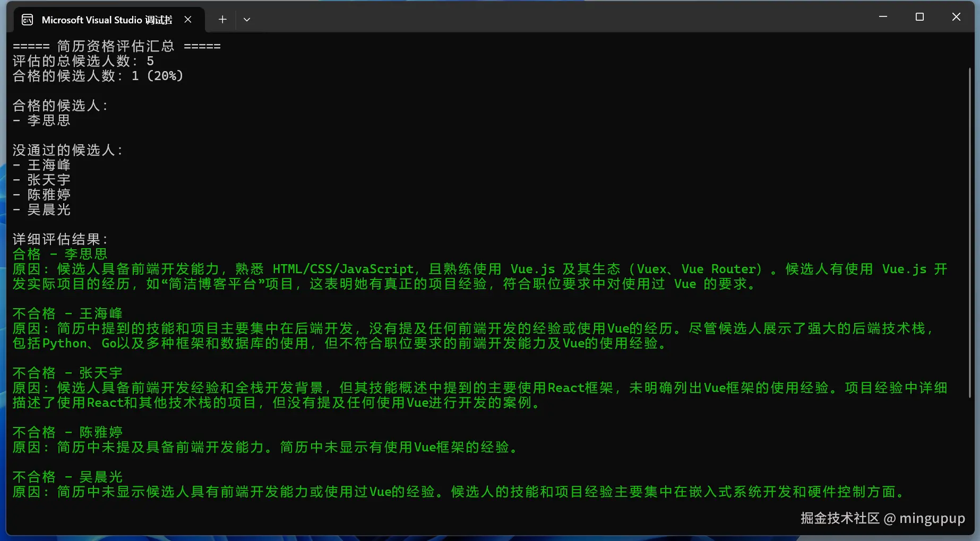The image size is (980, 541).
Task: Click the heading 合格 - 李思思
Action: (x=60, y=254)
